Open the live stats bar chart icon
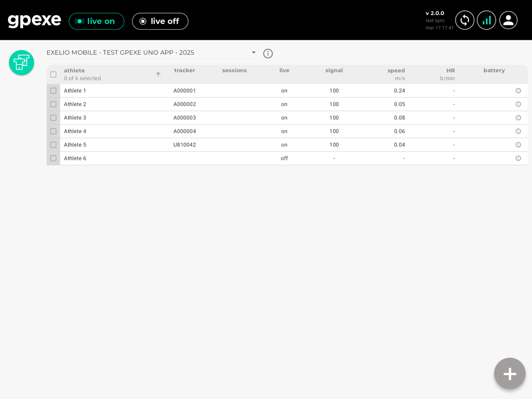Viewport: 532px width, 399px height. 486,20
